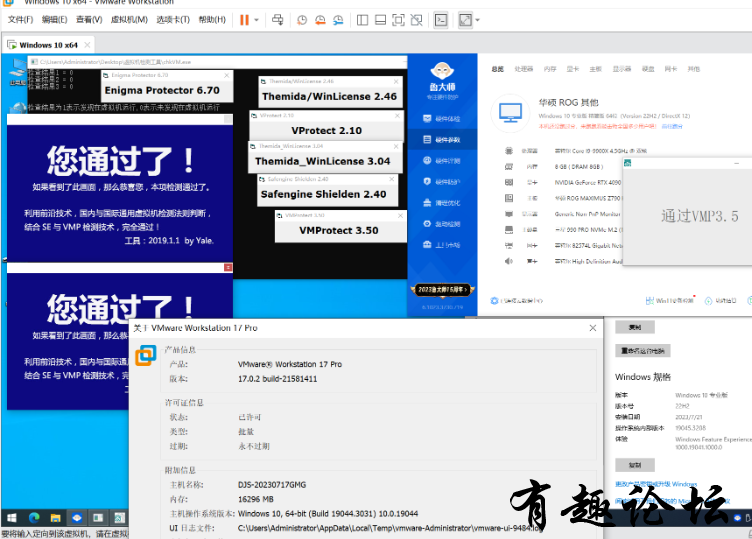
Task: Open the console view toolbar icon
Action: point(441,20)
